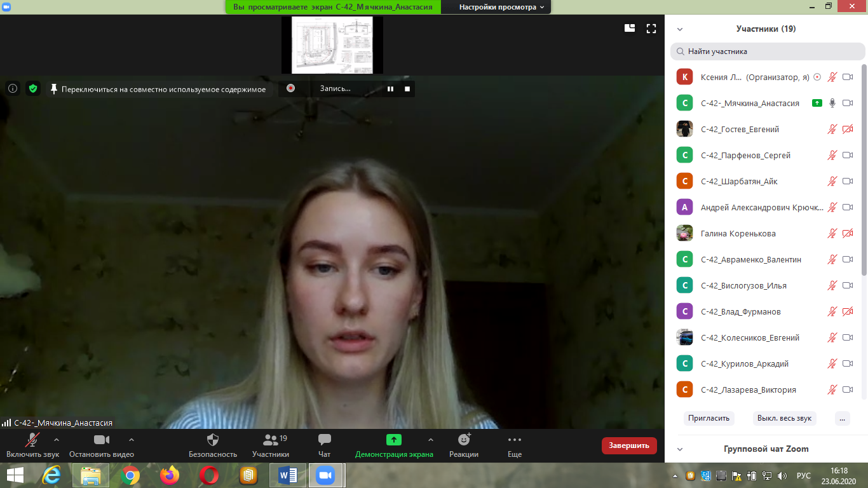The width and height of the screenshot is (868, 488).
Task: Toggle muted mic for С-42_Парфенов_Сергей
Action: pos(832,155)
